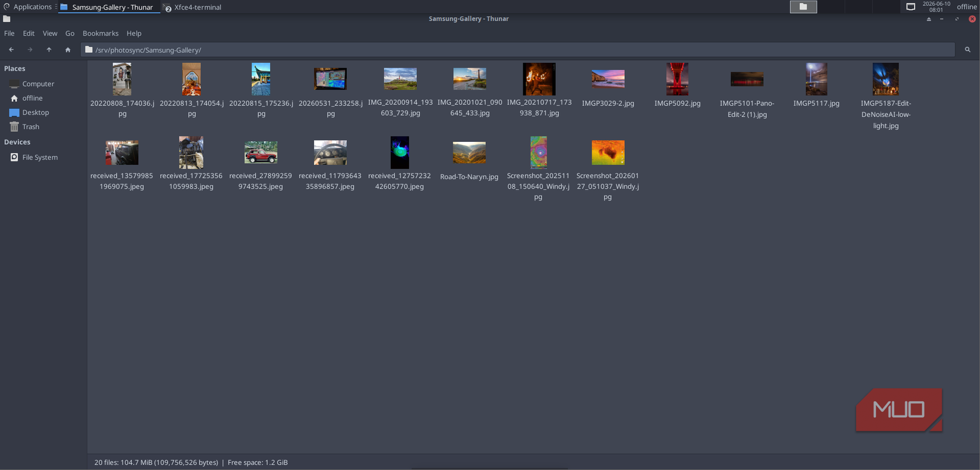Click the IMGP5092.jpg file name label
This screenshot has height=470, width=980.
tap(677, 103)
